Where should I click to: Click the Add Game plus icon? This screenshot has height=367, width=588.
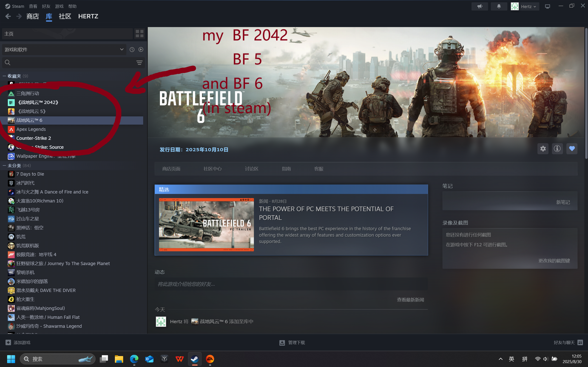click(8, 342)
